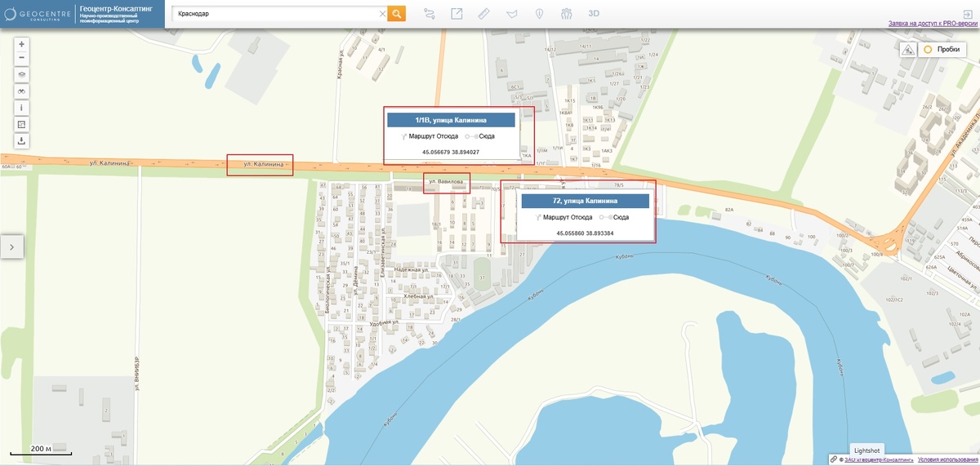Clear the Краснодар search query with the X
The width and height of the screenshot is (980, 466).
point(382,14)
